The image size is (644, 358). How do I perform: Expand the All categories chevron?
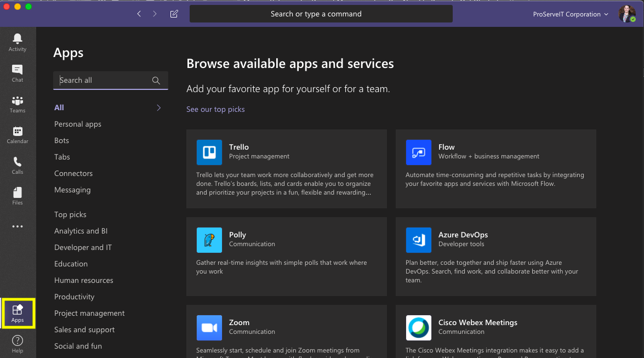(158, 107)
